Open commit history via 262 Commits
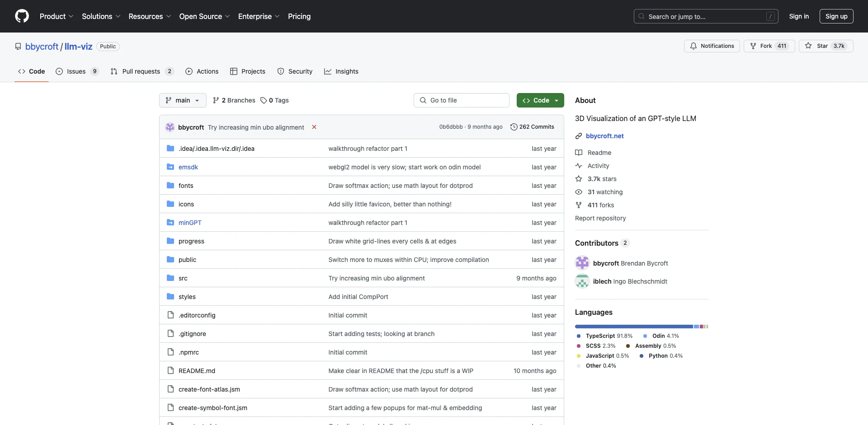 point(532,127)
